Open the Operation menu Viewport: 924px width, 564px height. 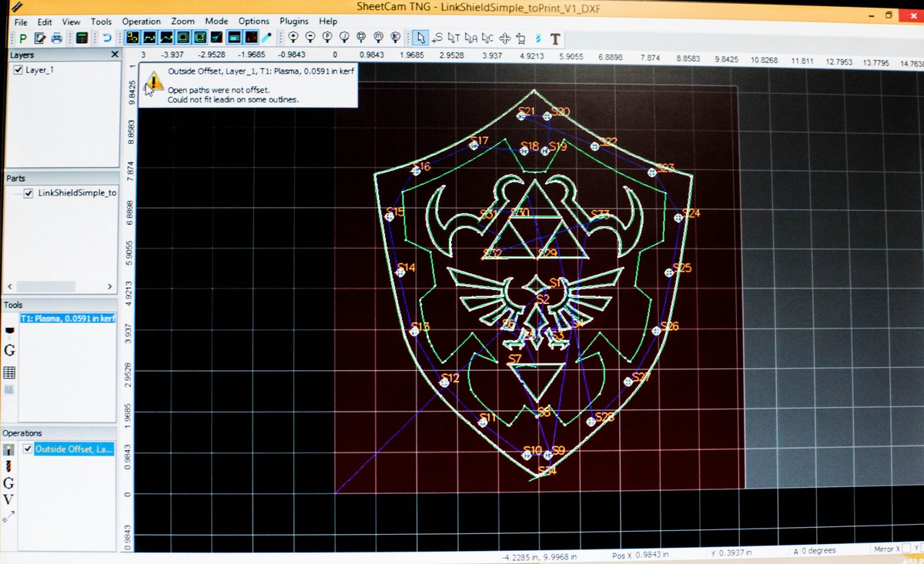[141, 22]
